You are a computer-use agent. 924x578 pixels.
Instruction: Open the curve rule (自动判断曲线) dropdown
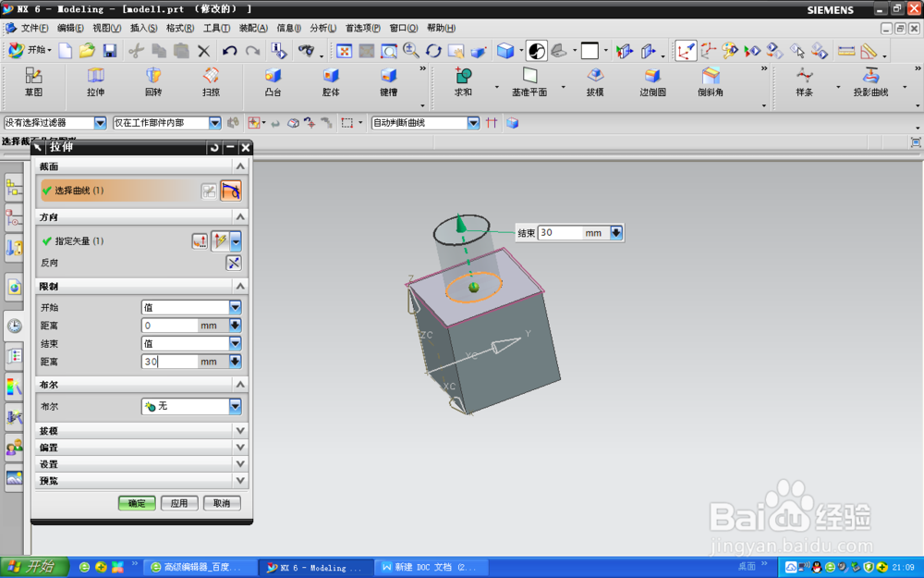click(473, 123)
